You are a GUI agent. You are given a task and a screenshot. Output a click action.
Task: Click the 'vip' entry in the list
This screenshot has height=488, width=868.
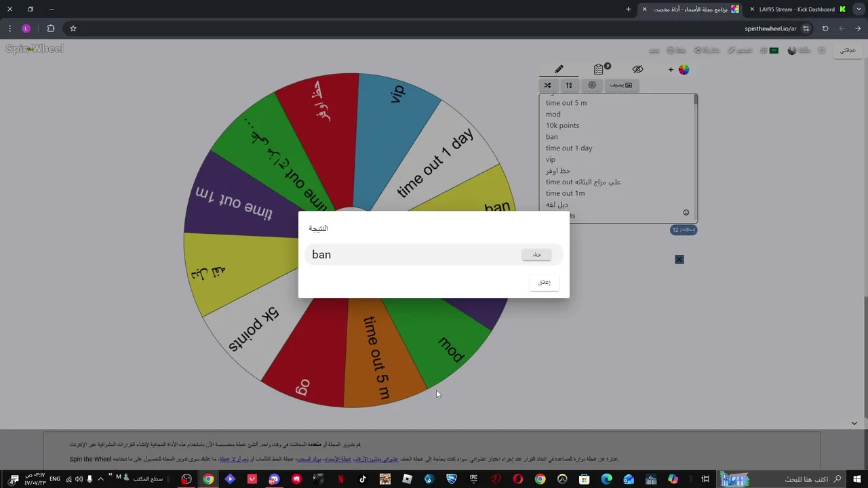pos(551,159)
